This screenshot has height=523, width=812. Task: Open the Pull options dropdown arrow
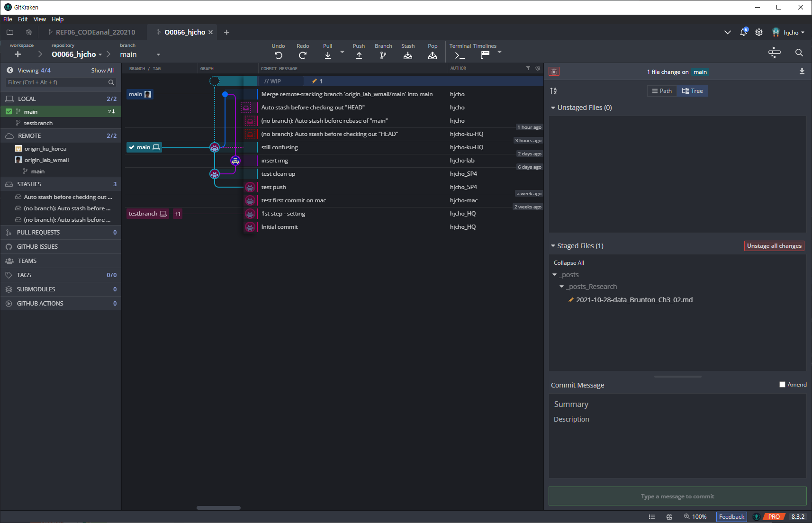click(342, 52)
